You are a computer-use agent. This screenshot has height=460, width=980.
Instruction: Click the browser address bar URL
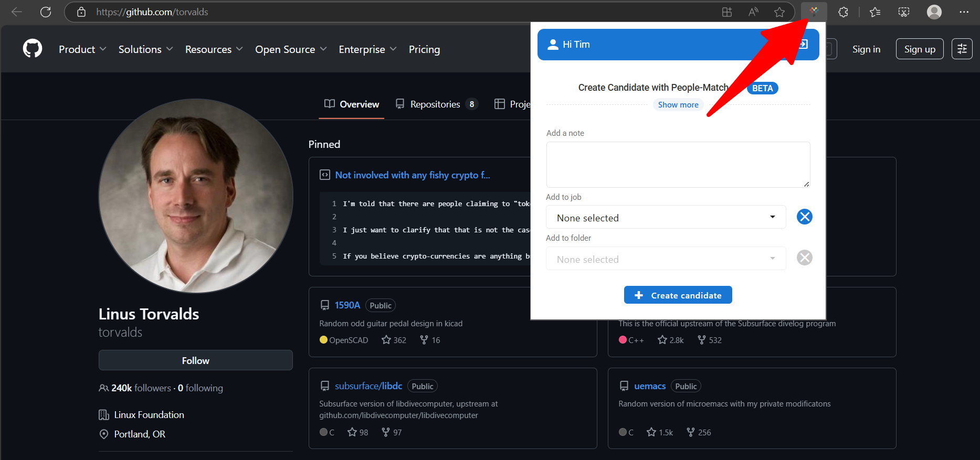pyautogui.click(x=152, y=12)
